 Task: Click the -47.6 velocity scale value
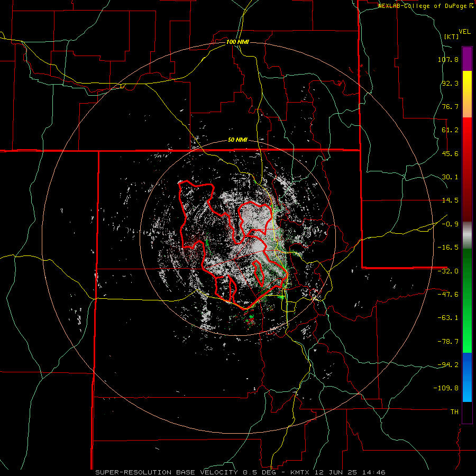pyautogui.click(x=448, y=295)
